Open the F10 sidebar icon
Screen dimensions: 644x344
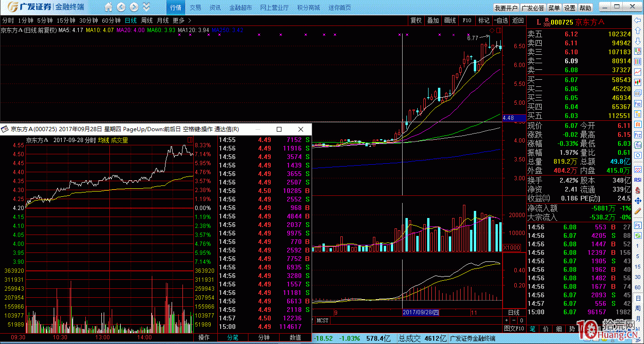click(x=638, y=103)
